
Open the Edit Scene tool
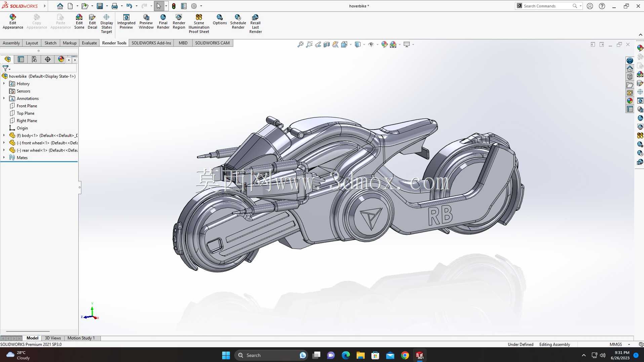click(79, 22)
